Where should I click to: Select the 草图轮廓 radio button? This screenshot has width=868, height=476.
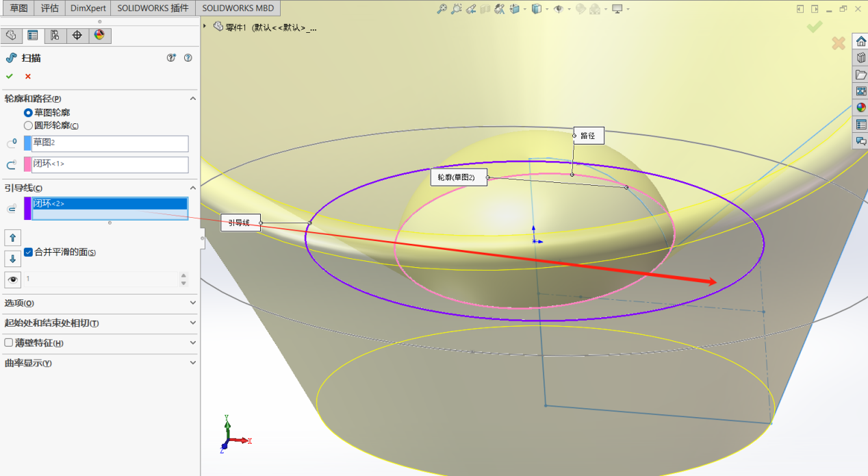click(x=28, y=112)
